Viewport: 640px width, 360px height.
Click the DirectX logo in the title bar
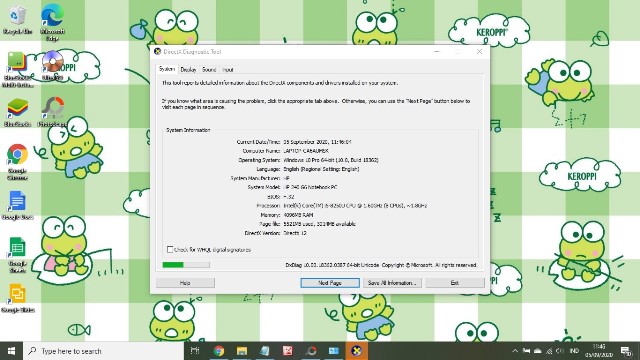[158, 51]
